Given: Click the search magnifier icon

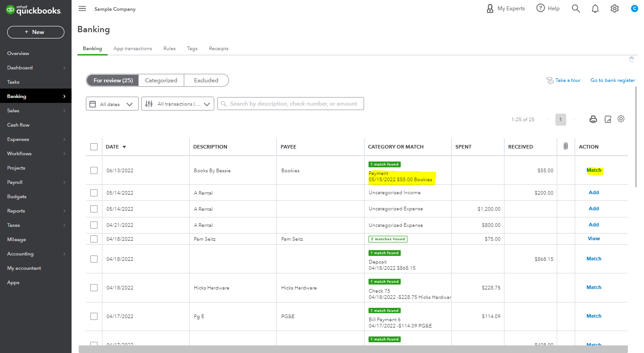Looking at the screenshot, I should 576,9.
